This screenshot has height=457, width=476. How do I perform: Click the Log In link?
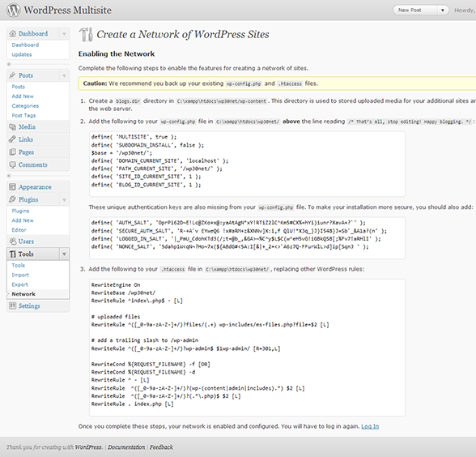pos(370,426)
